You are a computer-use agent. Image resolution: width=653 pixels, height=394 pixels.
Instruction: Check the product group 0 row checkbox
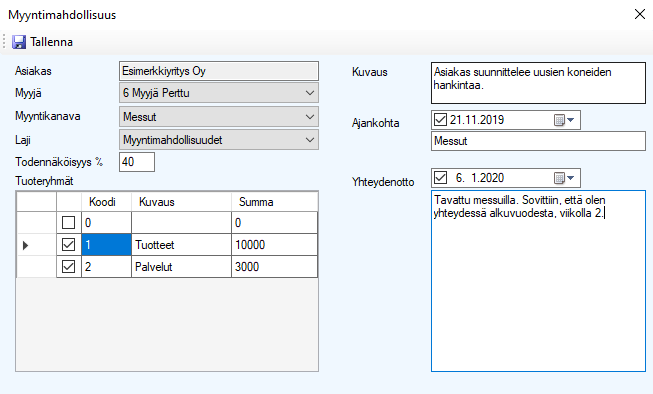(x=68, y=223)
